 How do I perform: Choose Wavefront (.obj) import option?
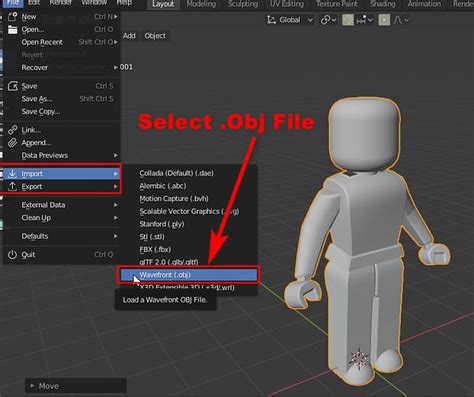pyautogui.click(x=188, y=275)
